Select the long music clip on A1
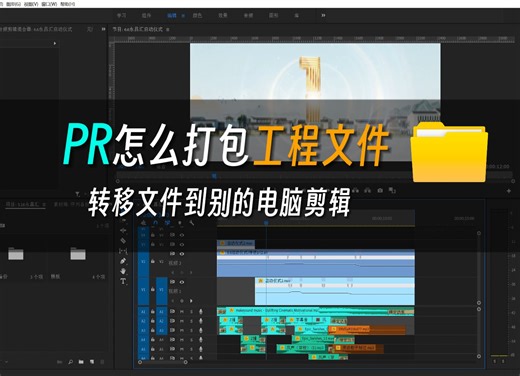This screenshot has width=520, height=376. click(x=315, y=311)
